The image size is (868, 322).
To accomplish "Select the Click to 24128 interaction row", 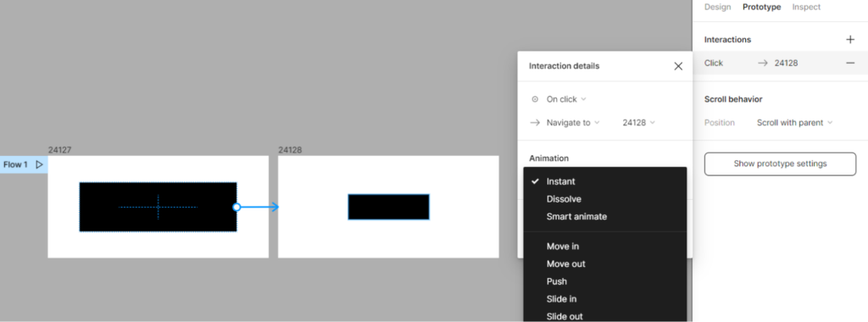I will pyautogui.click(x=781, y=63).
